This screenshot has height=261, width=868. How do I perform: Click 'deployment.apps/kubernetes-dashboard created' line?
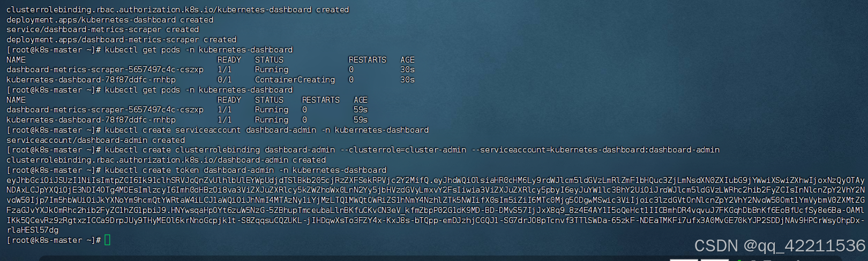click(110, 20)
